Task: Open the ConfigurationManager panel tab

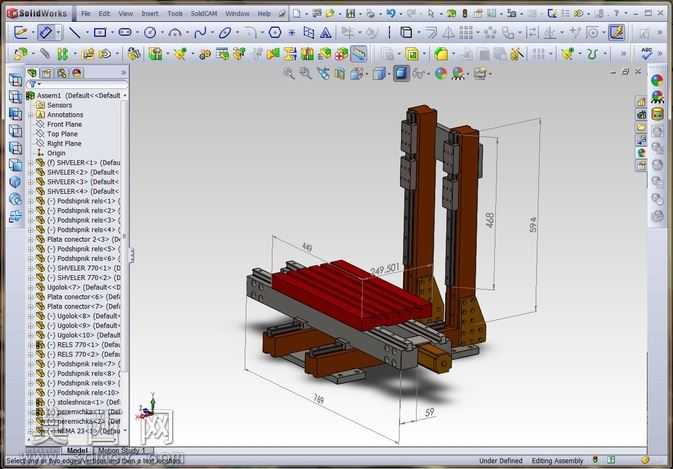Action: (x=62, y=73)
